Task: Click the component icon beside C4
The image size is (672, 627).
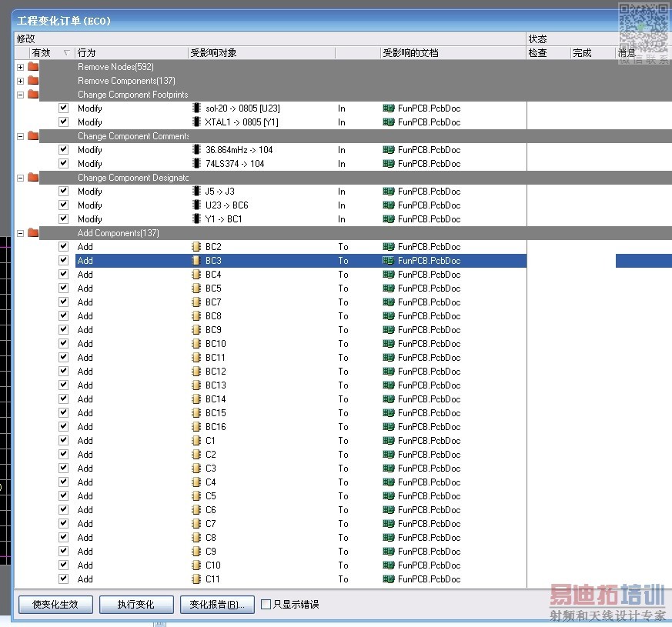Action: pos(196,482)
